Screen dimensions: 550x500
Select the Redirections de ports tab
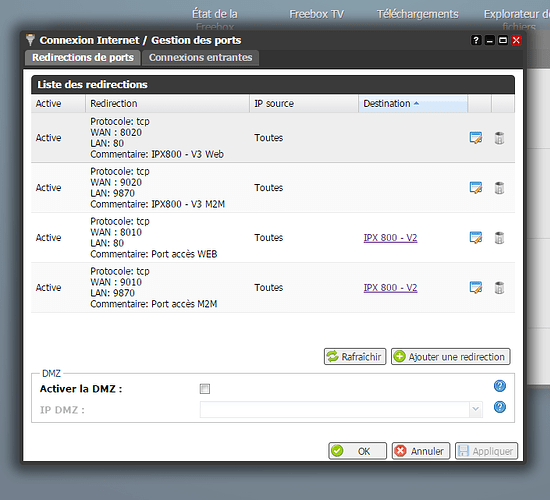pyautogui.click(x=83, y=58)
